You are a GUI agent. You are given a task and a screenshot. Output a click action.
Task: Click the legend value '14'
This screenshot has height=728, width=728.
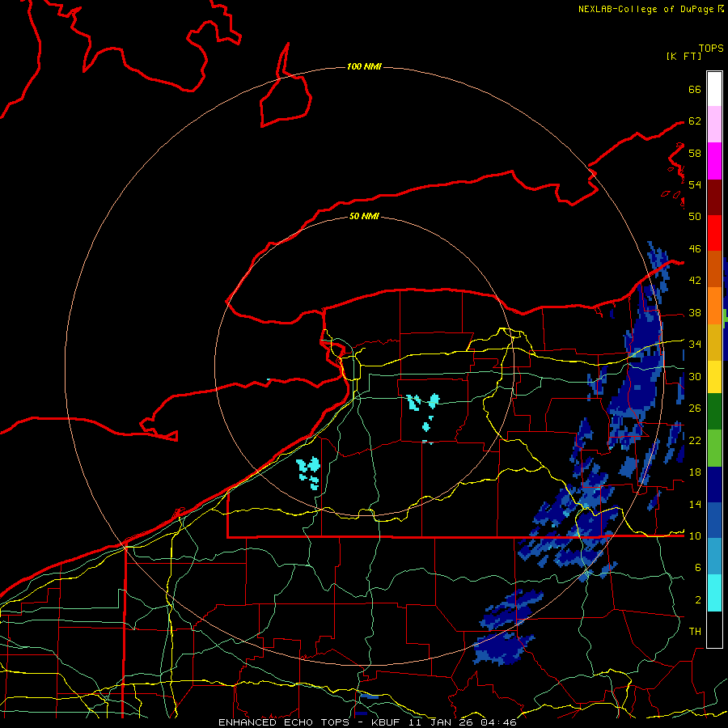pyautogui.click(x=695, y=504)
